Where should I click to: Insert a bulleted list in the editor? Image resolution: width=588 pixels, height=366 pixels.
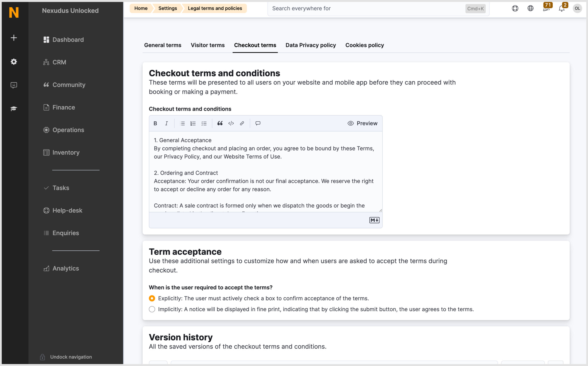coord(182,123)
